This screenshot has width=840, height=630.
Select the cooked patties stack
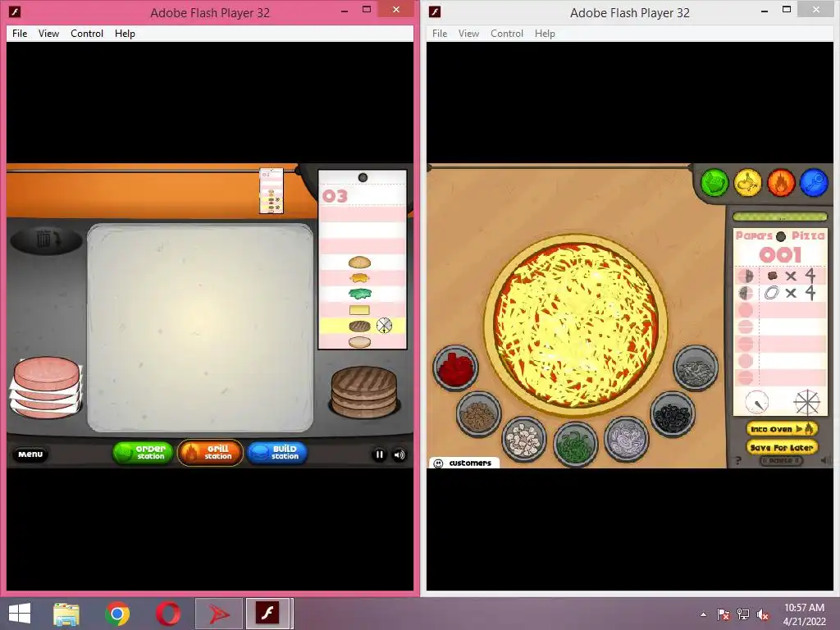tap(364, 391)
